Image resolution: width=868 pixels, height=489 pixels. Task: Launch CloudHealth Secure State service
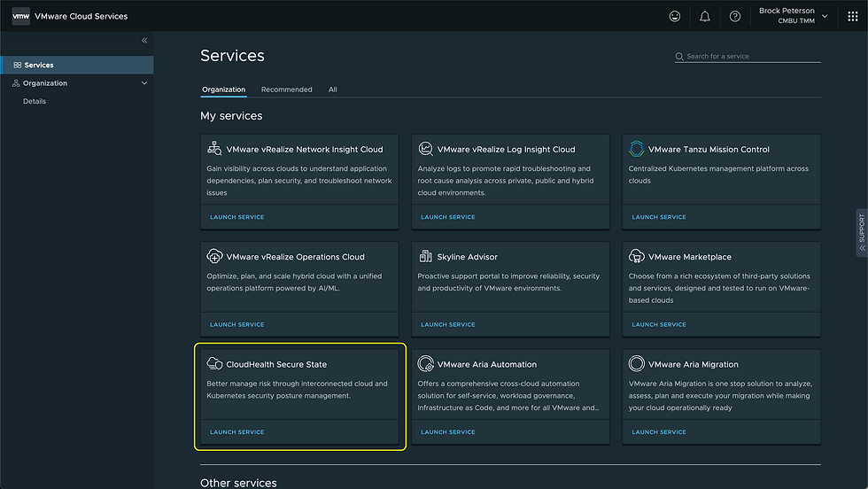point(237,432)
